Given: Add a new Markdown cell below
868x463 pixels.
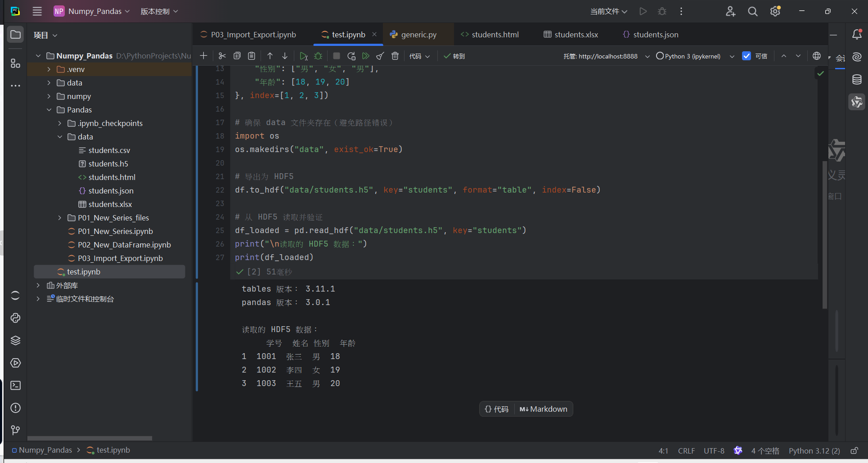Looking at the screenshot, I should [x=544, y=409].
